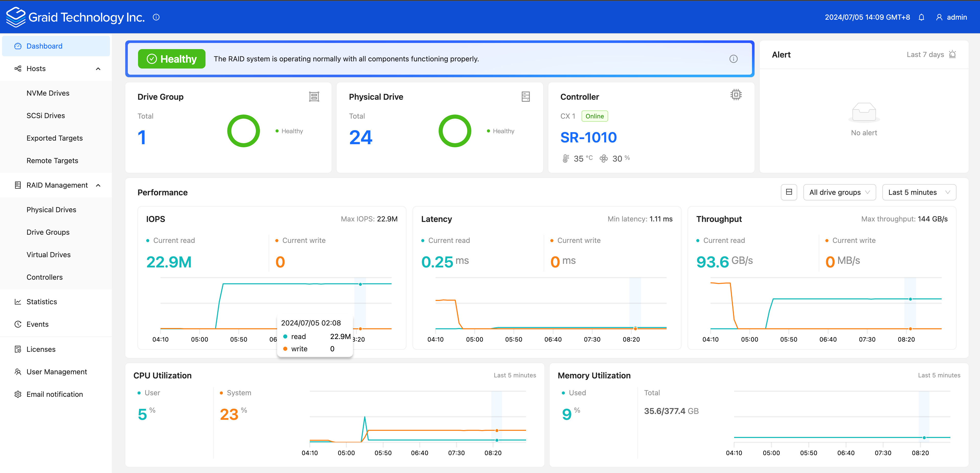Click the Email notification gear icon

(18, 394)
